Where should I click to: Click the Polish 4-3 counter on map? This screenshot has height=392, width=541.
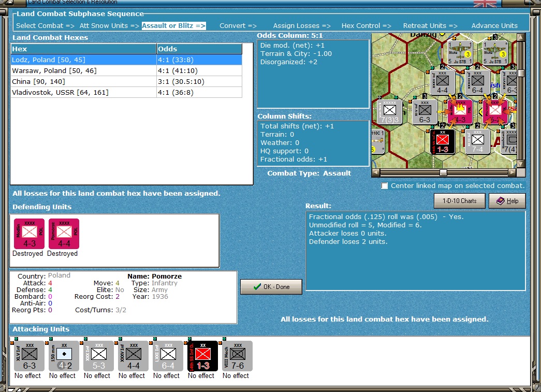pyautogui.click(x=460, y=112)
